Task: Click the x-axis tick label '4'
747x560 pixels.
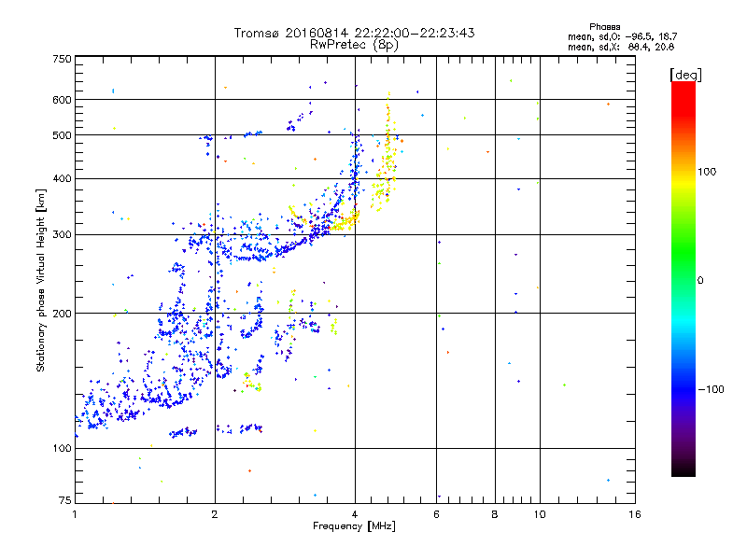Action: tap(355, 514)
